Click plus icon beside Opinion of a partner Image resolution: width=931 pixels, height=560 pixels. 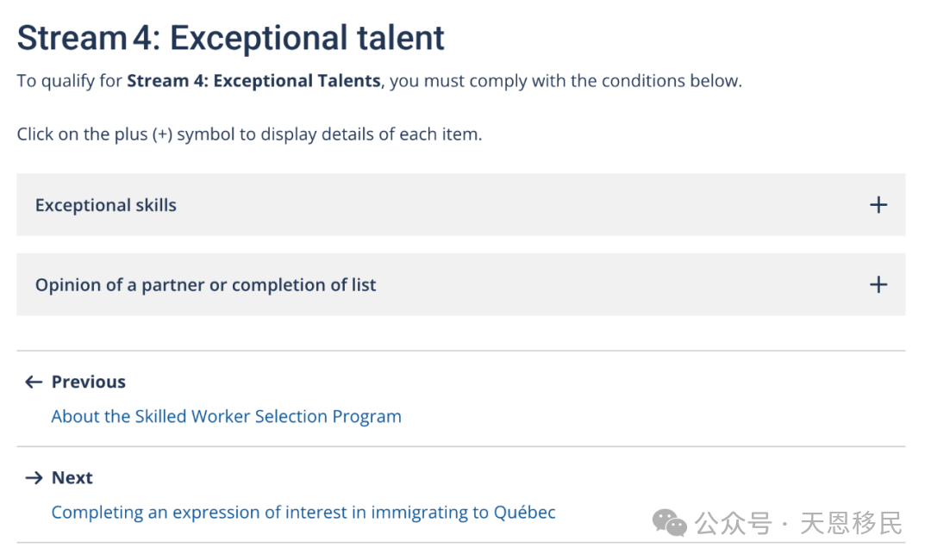click(878, 285)
